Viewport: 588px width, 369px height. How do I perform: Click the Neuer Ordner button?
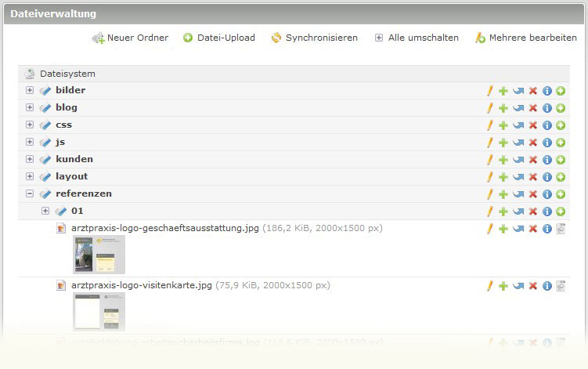130,38
